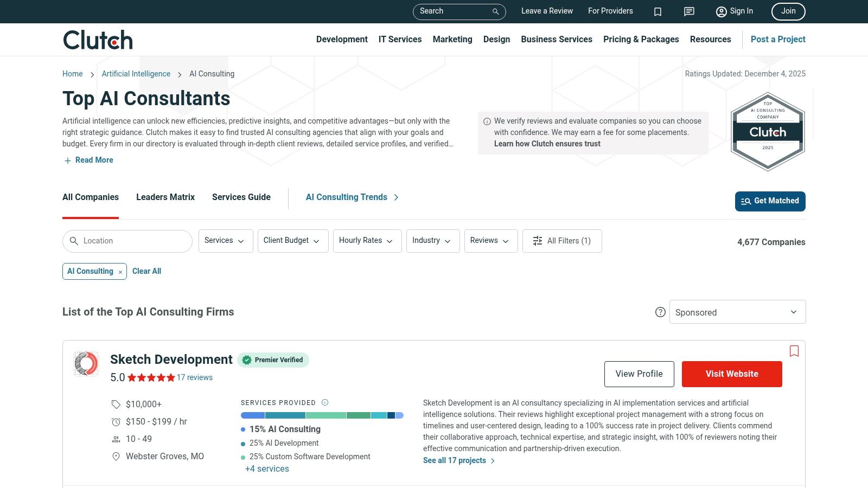This screenshot has height=488, width=868.
Task: Click Leave a Review link
Action: (547, 11)
